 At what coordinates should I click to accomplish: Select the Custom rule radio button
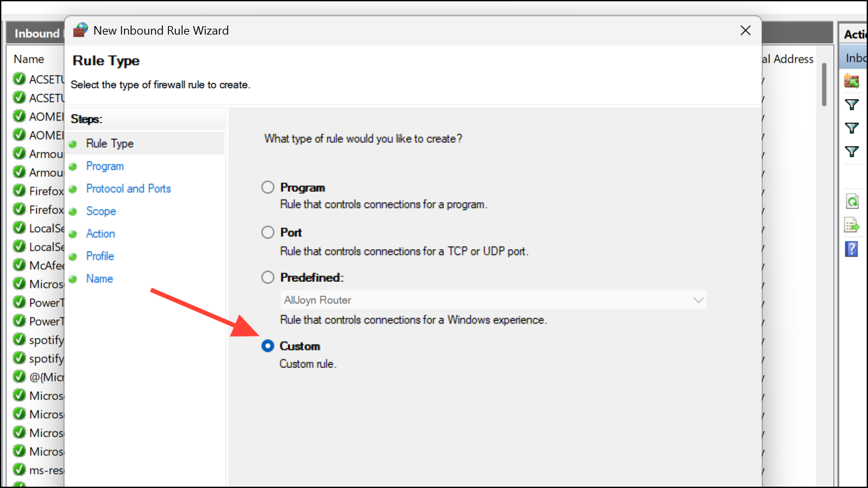pyautogui.click(x=268, y=346)
